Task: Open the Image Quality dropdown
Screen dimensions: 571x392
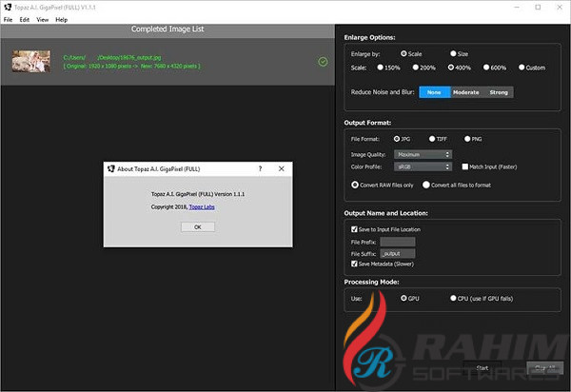Action: point(423,155)
